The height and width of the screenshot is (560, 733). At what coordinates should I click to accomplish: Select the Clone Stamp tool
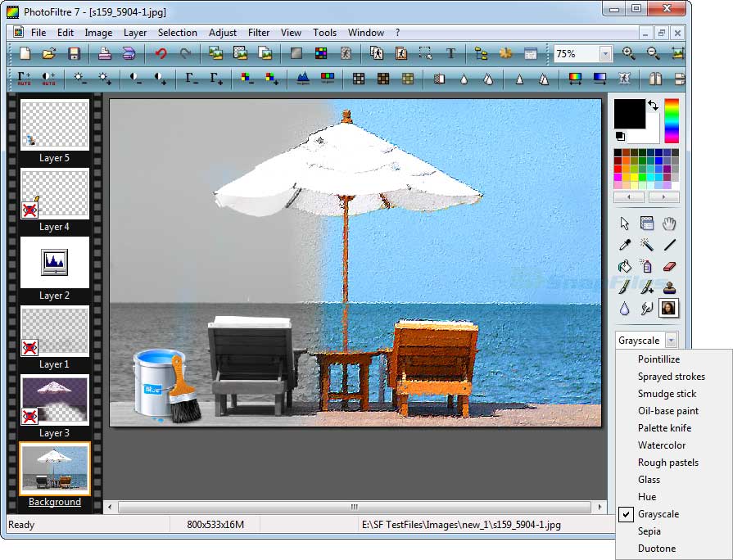(x=669, y=287)
